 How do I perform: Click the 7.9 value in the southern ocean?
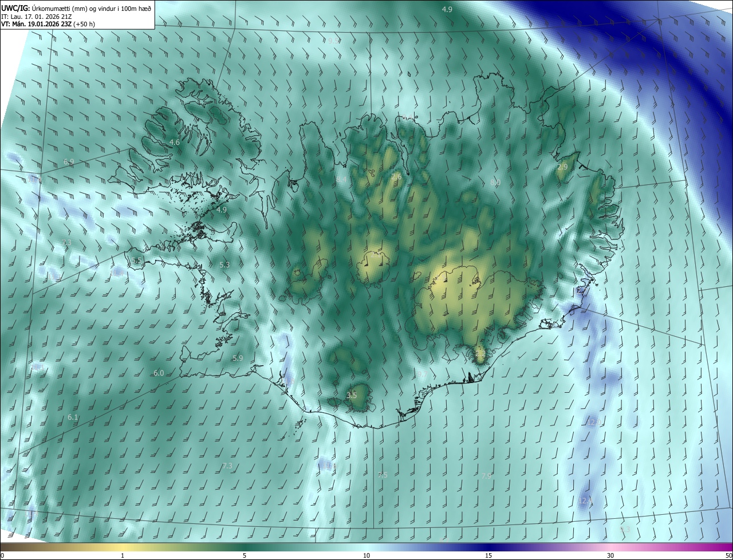pos(486,476)
